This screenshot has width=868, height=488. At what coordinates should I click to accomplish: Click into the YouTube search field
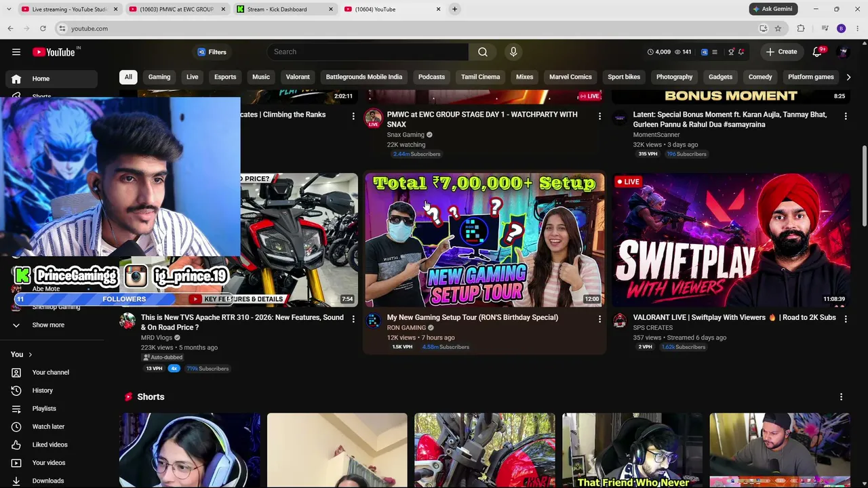[x=368, y=52]
